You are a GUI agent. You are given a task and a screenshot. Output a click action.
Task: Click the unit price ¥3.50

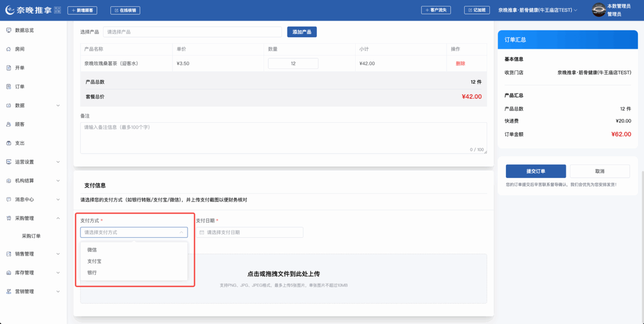[183, 64]
